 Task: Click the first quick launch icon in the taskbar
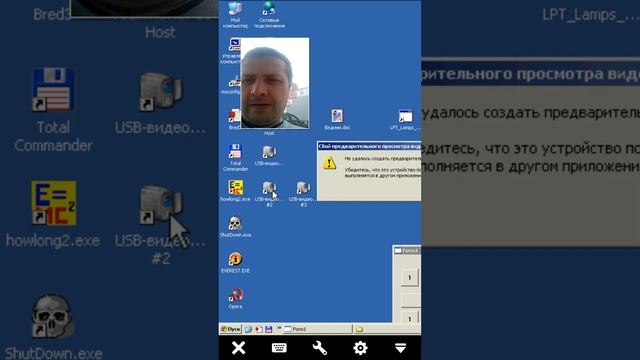click(x=248, y=329)
